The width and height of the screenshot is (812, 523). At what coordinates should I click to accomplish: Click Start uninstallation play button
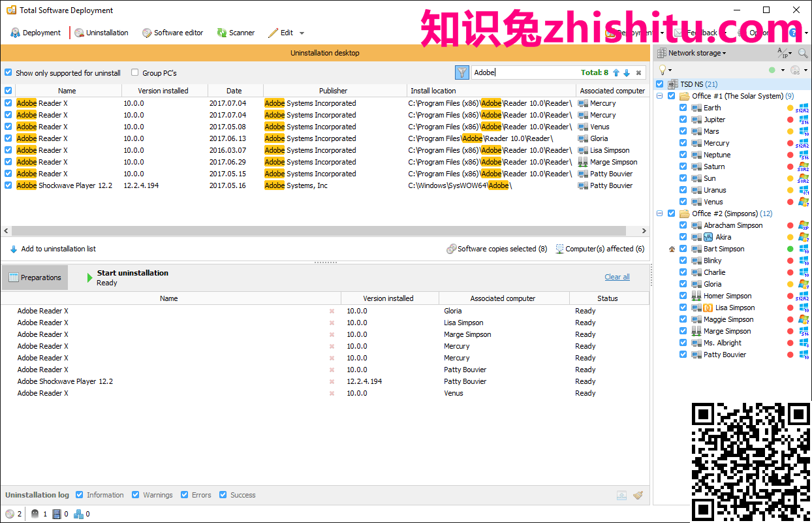tap(90, 277)
